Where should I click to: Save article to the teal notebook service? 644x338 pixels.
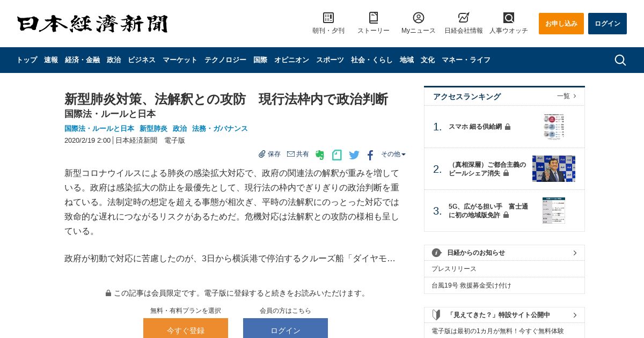[x=337, y=155]
